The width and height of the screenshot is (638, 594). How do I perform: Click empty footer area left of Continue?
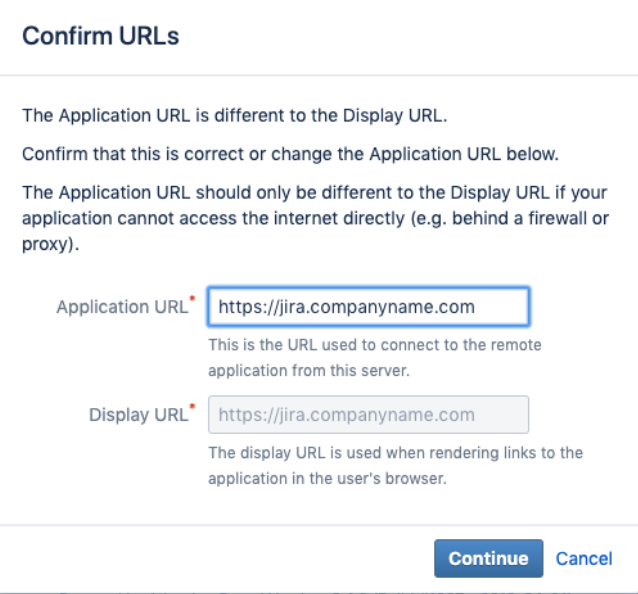pyautogui.click(x=216, y=559)
